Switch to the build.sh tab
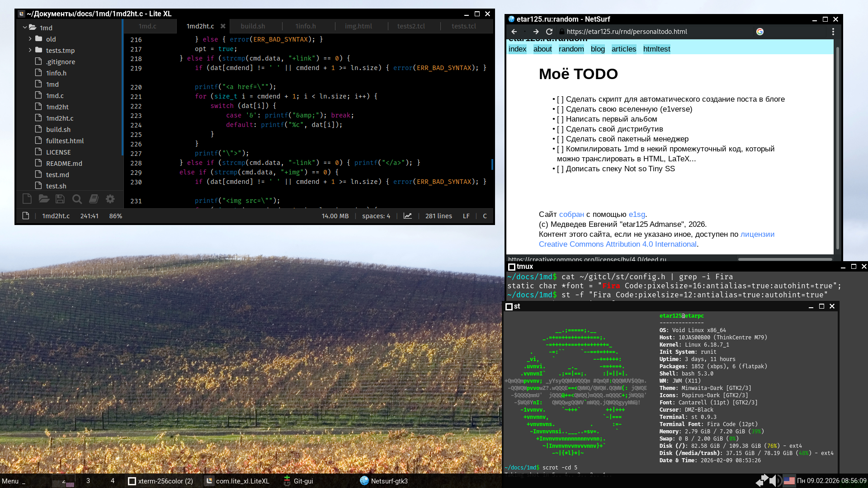The image size is (868, 488). pyautogui.click(x=253, y=26)
